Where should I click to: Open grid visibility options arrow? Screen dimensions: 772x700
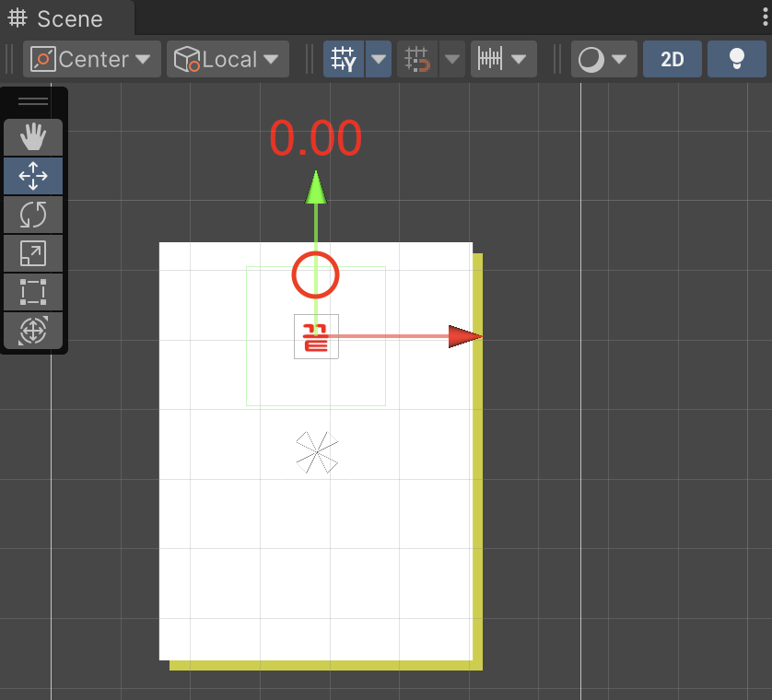click(378, 59)
